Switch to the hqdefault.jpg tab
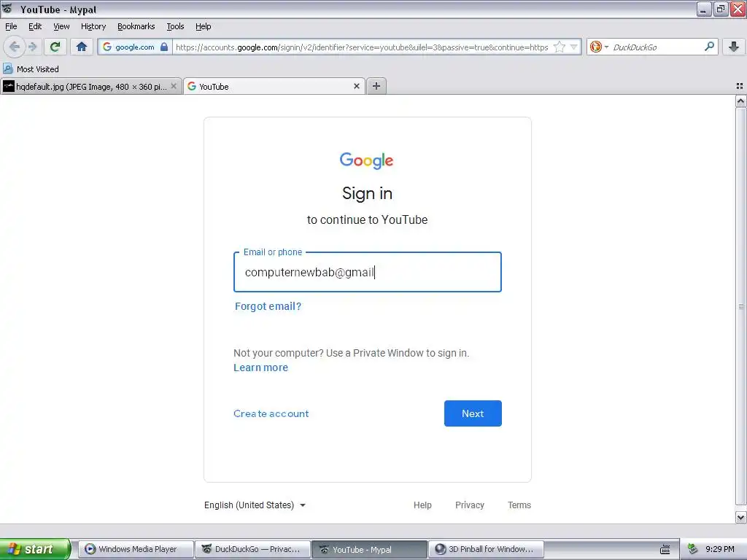The height and width of the screenshot is (560, 747). click(x=90, y=86)
